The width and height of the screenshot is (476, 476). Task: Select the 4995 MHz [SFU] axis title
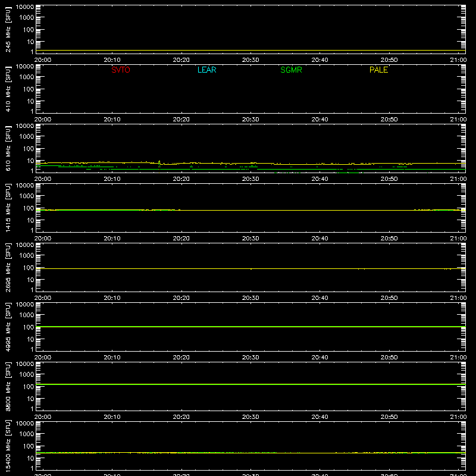[x=8, y=327]
